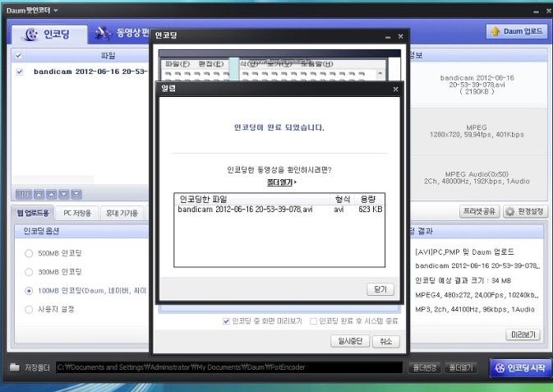This screenshot has width=553, height=392.
Task: Move file to bottom with double-down arrow
Action: click(76, 194)
